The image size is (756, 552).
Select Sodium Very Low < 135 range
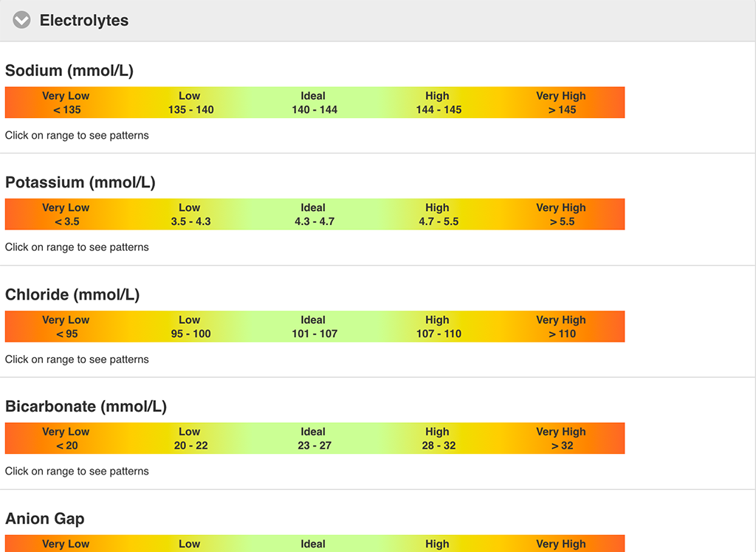tap(67, 103)
